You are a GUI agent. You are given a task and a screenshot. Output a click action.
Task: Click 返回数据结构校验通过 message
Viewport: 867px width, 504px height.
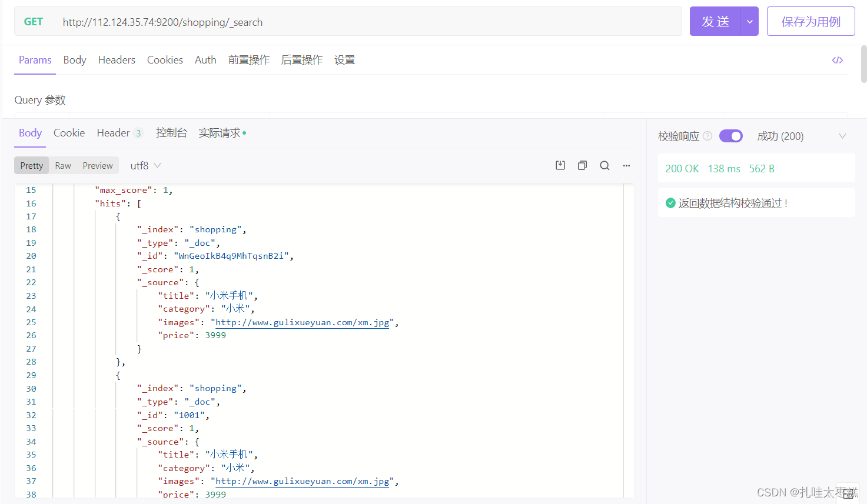pyautogui.click(x=733, y=203)
